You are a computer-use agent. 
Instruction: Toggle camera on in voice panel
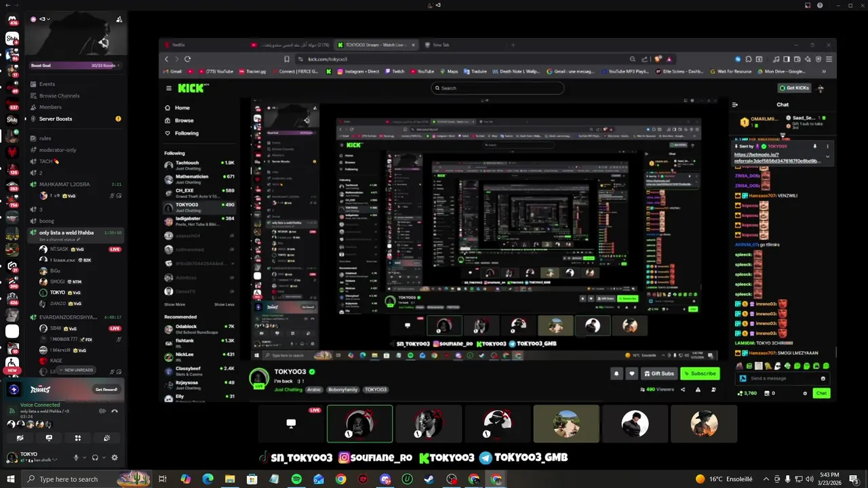(x=20, y=438)
